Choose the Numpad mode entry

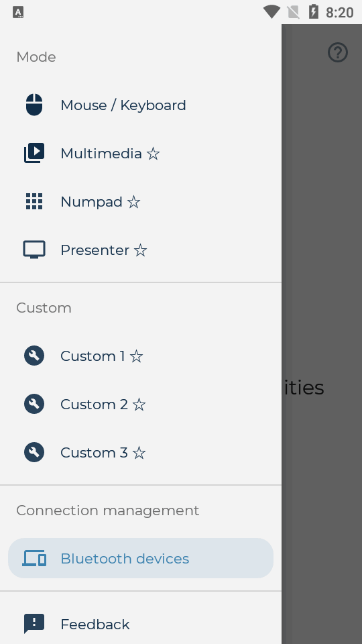(141, 202)
